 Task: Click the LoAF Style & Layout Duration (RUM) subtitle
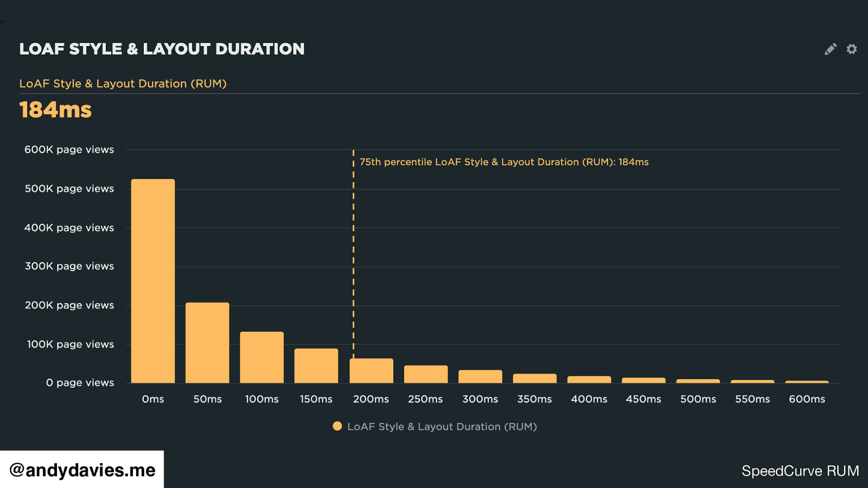(123, 84)
